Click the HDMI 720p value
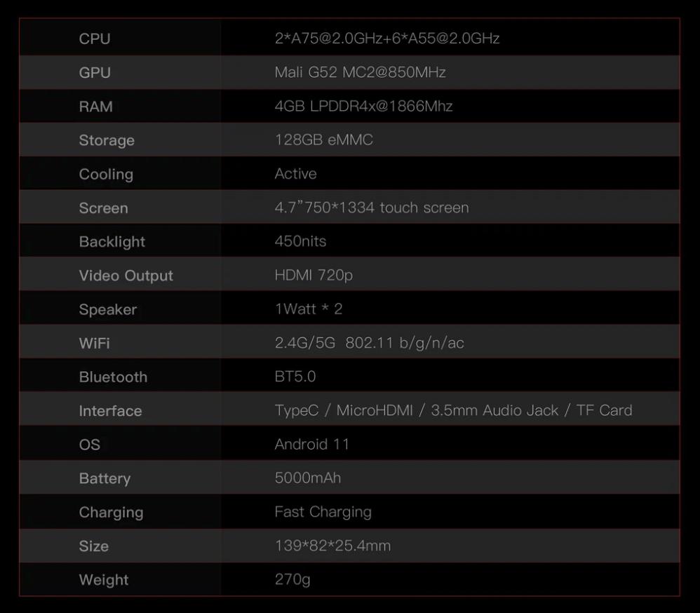The height and width of the screenshot is (613, 700). (x=314, y=275)
